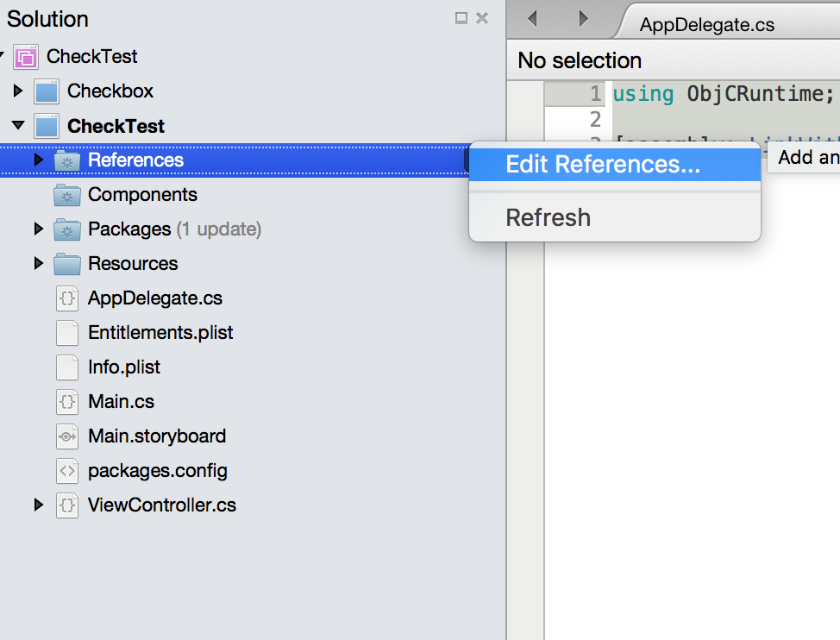
Task: Expand the Checkbox project node
Action: point(18,91)
